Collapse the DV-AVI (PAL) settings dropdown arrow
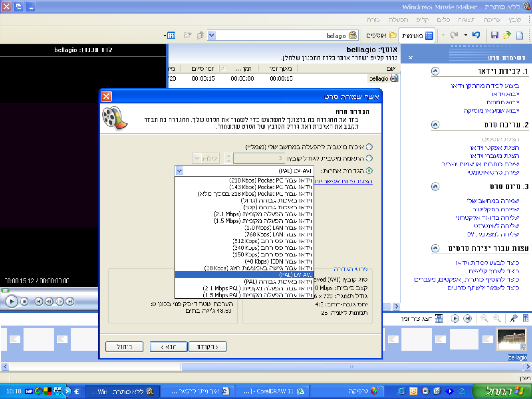 coord(179,171)
